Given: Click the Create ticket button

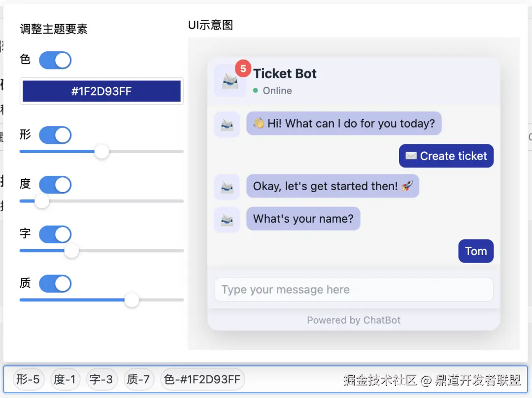Looking at the screenshot, I should (x=446, y=156).
